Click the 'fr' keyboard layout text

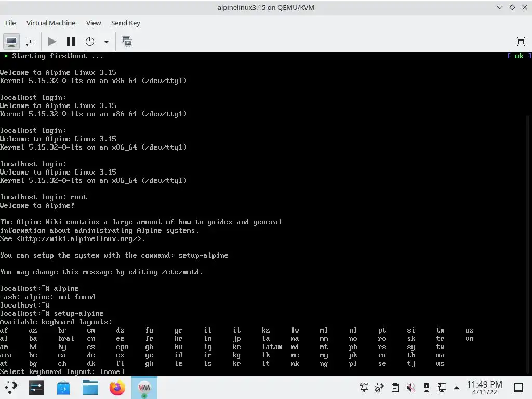[x=149, y=339]
